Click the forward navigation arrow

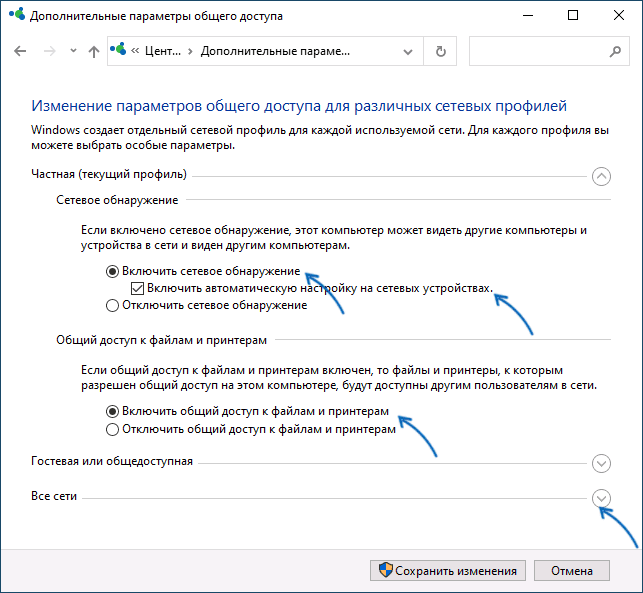coord(50,51)
